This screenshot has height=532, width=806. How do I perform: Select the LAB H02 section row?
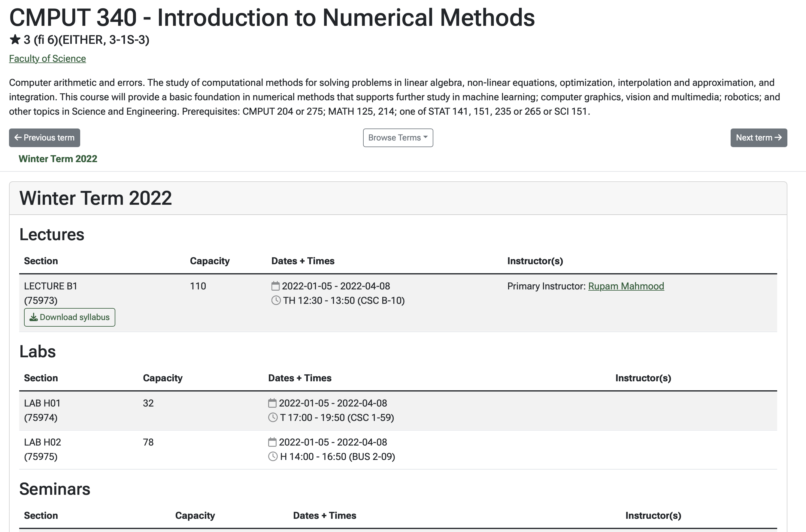(398, 449)
